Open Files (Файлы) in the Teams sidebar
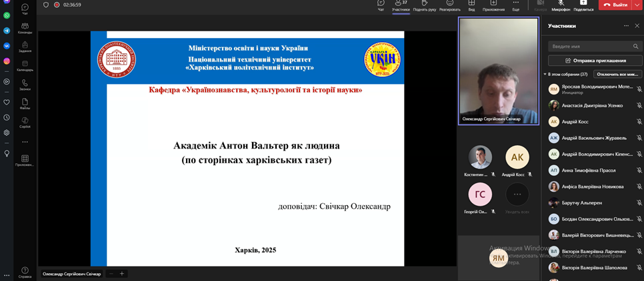Screen dimensions: 644x281 click(25, 103)
